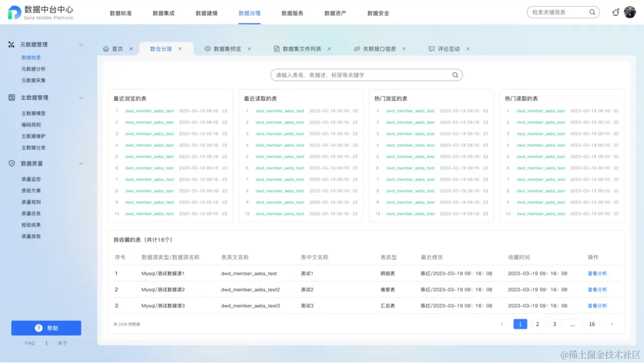
Task: Click the home icon on the 首页 tab
Action: tap(106, 49)
